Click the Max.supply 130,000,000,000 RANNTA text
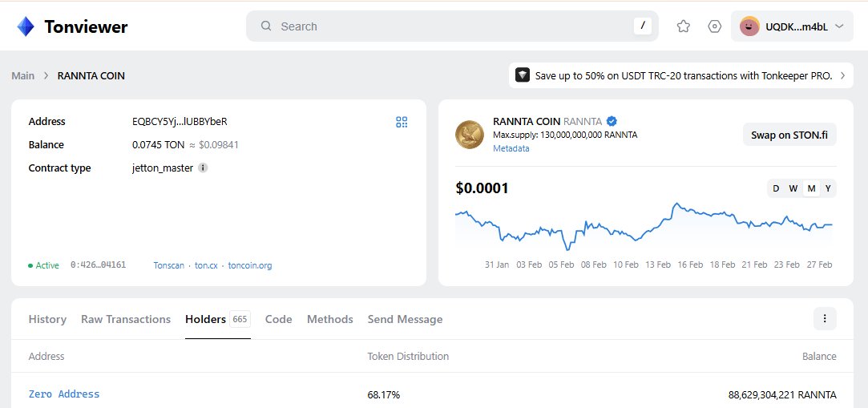Image resolution: width=868 pixels, height=408 pixels. click(x=565, y=135)
